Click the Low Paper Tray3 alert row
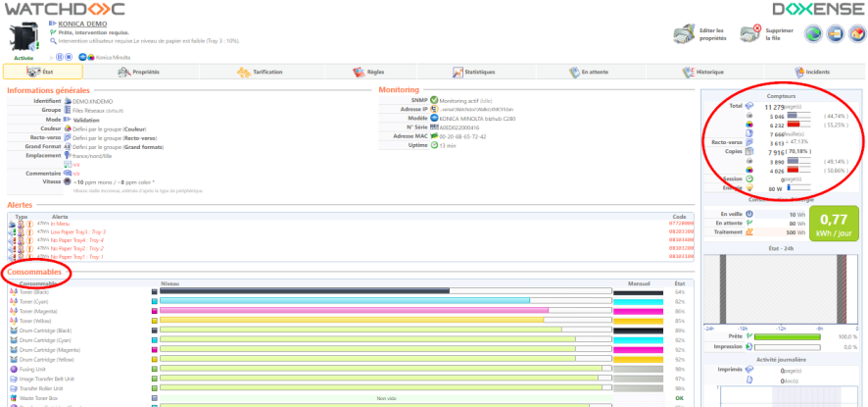The image size is (868, 407). coord(78,231)
